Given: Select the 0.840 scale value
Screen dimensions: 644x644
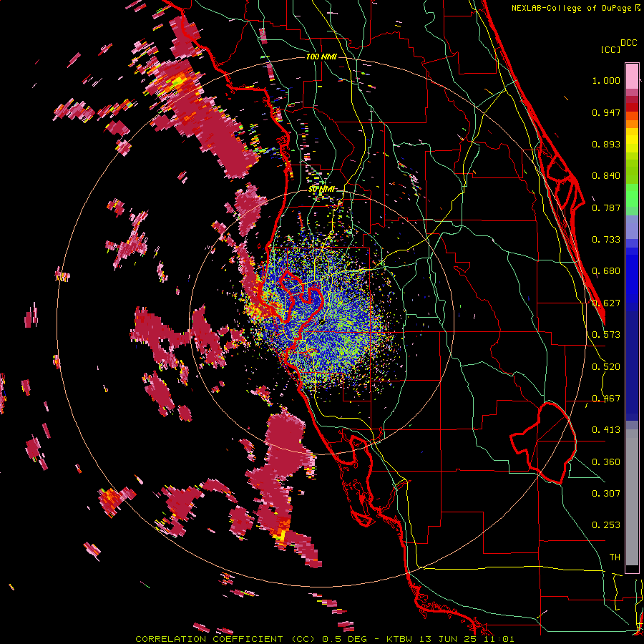Looking at the screenshot, I should pyautogui.click(x=606, y=176).
